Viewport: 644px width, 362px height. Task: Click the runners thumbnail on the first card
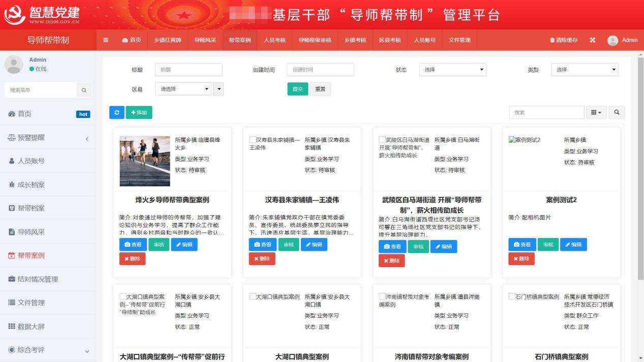coord(145,161)
